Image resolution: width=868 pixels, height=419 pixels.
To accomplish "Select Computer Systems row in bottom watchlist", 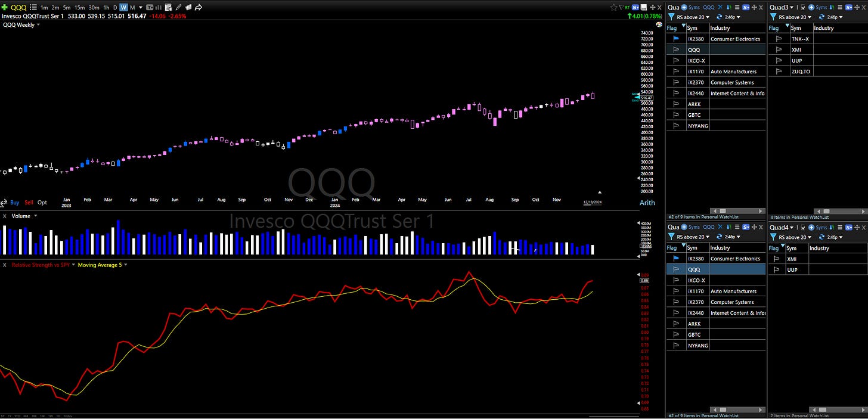I will tap(715, 302).
